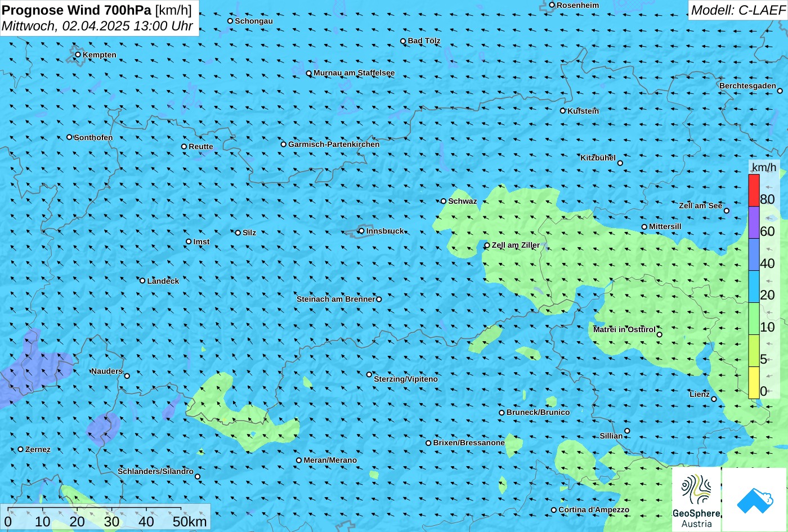
Task: Click the 'Modell: C-LAEF' label
Action: pyautogui.click(x=738, y=10)
